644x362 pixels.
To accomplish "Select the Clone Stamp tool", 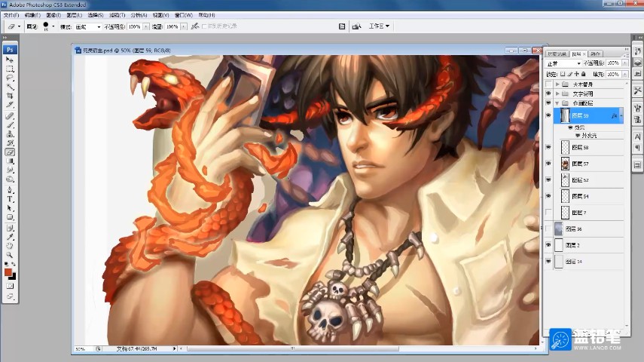I will click(x=10, y=134).
